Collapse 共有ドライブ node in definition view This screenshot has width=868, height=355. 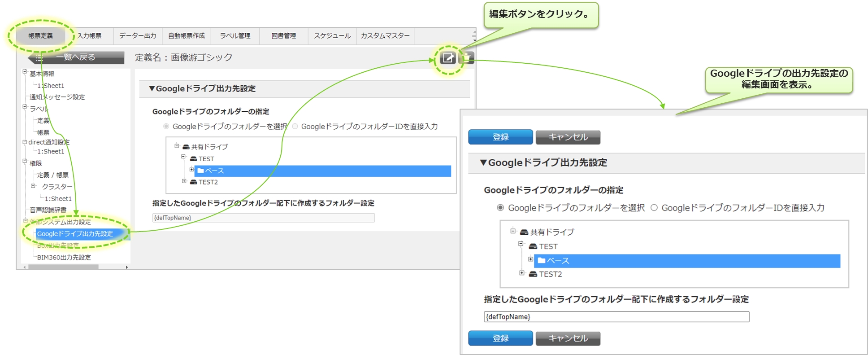click(x=177, y=145)
